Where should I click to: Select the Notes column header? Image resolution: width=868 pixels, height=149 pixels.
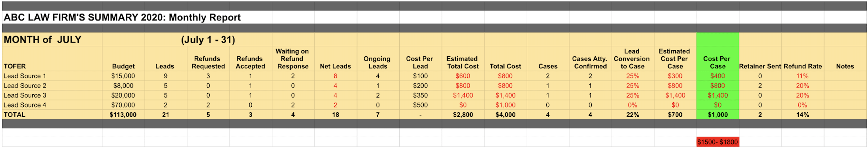[x=845, y=66]
